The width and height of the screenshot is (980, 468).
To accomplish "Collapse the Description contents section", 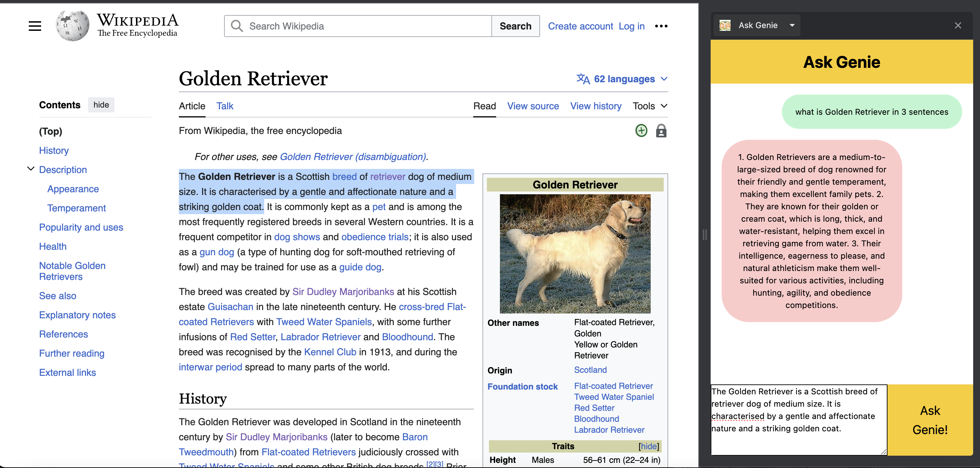I will (31, 169).
